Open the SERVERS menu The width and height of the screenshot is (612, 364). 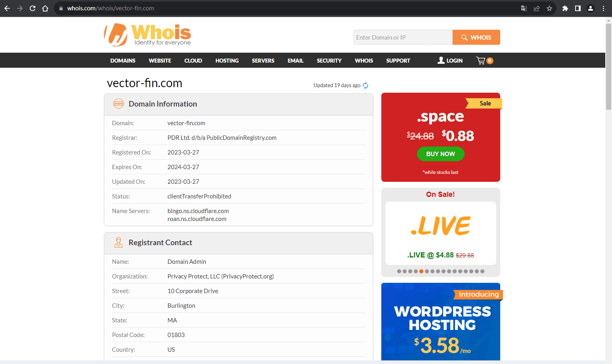click(x=263, y=61)
